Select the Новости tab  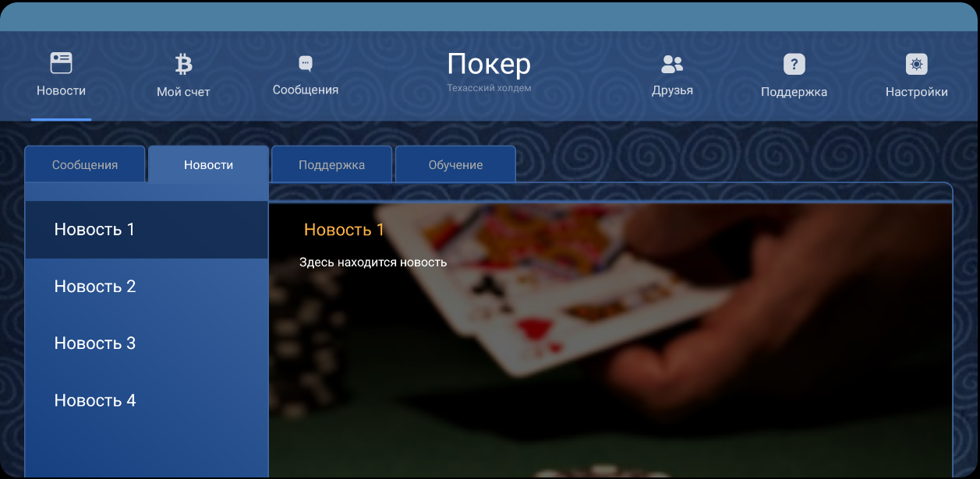click(x=208, y=164)
